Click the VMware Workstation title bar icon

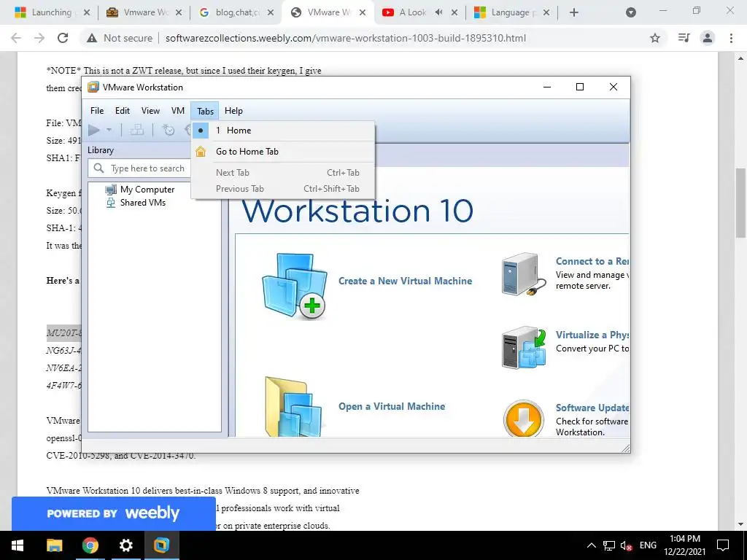(x=93, y=87)
